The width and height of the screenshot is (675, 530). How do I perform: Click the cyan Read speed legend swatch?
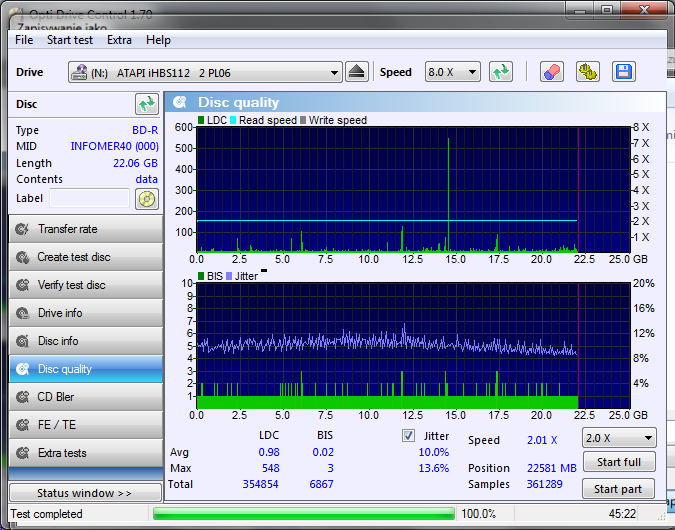(233, 120)
